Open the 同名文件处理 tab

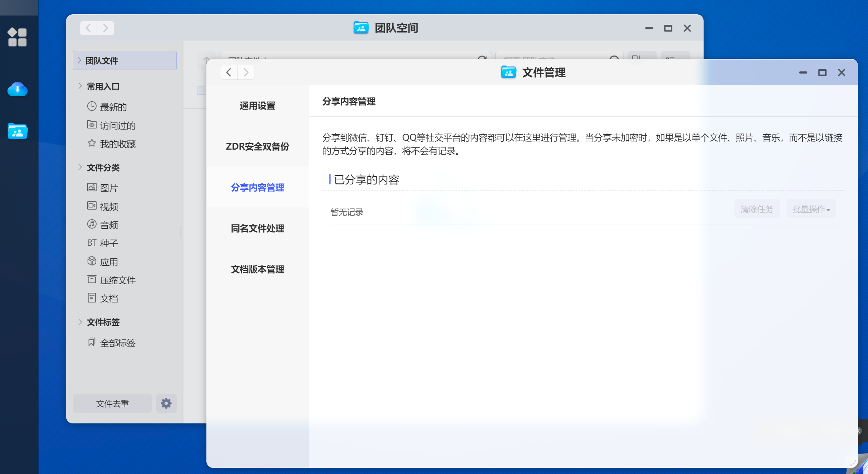(x=257, y=228)
